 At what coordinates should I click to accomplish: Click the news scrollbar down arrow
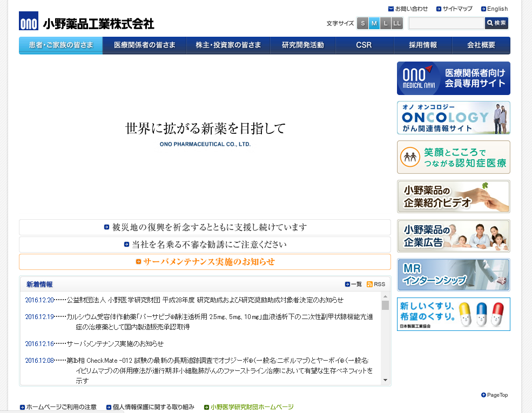(x=385, y=380)
